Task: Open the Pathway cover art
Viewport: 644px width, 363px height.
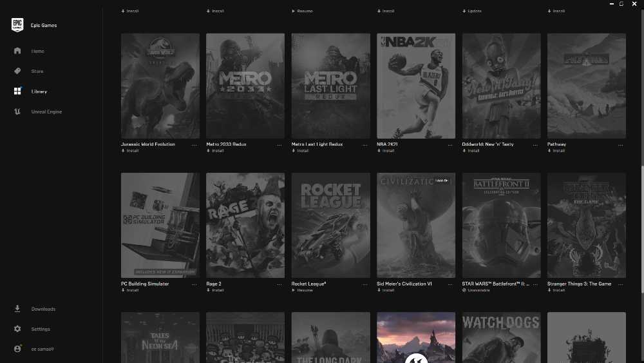Action: [x=587, y=86]
